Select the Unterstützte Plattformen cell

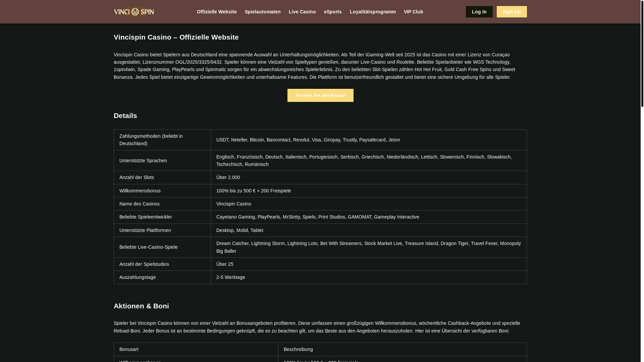coord(162,230)
